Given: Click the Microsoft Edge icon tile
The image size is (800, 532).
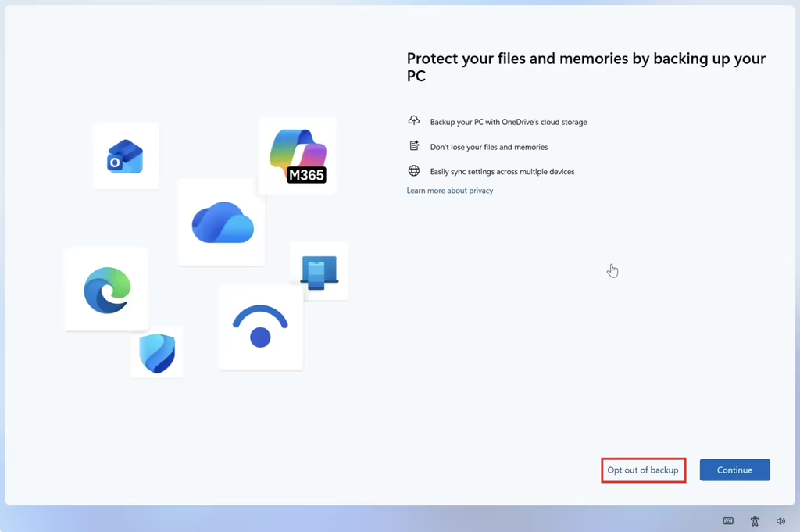Looking at the screenshot, I should pos(106,290).
